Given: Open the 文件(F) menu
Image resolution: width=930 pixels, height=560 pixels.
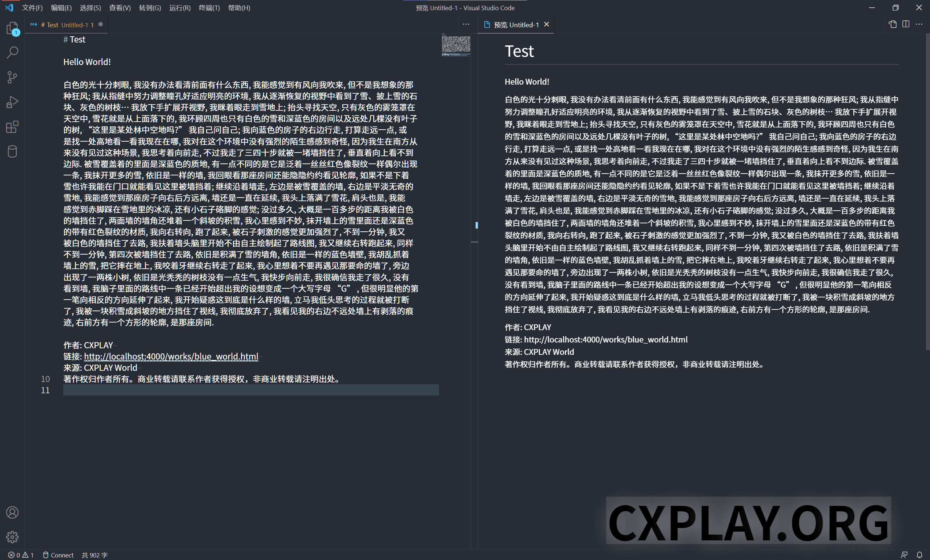Looking at the screenshot, I should point(32,8).
